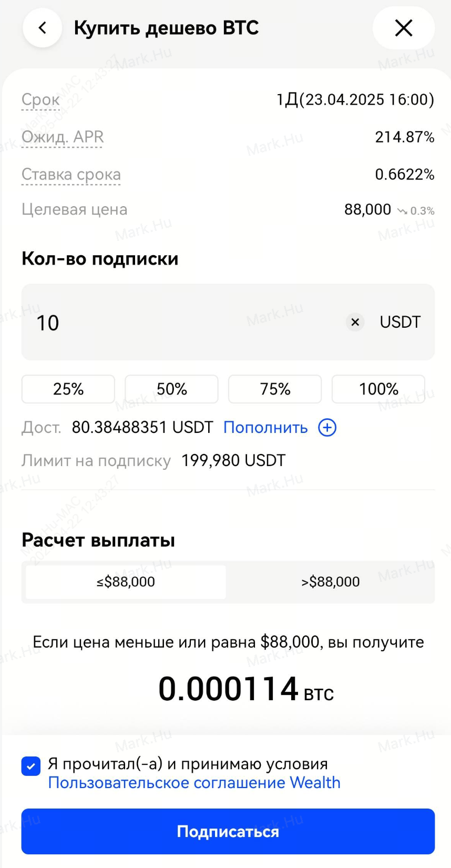Viewport: 451px width, 868px height.
Task: Select the 25% amount option
Action: pyautogui.click(x=68, y=389)
